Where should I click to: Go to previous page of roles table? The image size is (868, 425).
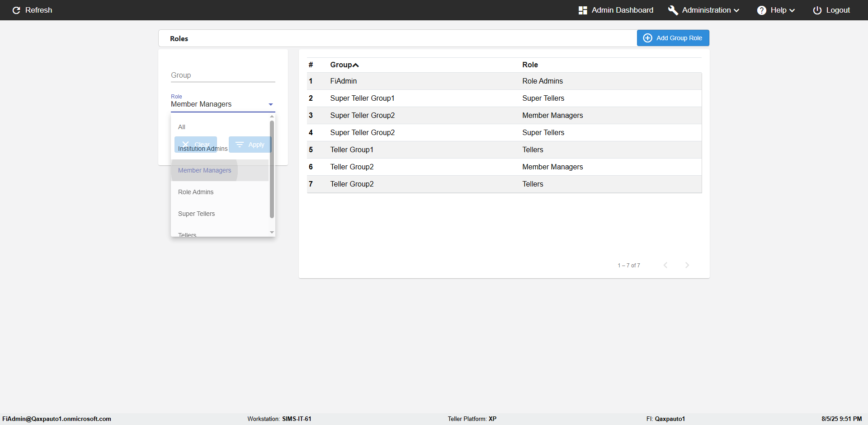[x=665, y=265]
